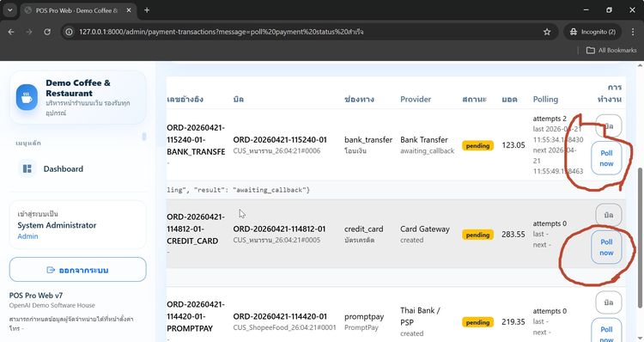This screenshot has width=644, height=342.
Task: Click Poll now for promptpay row
Action: pyautogui.click(x=606, y=331)
